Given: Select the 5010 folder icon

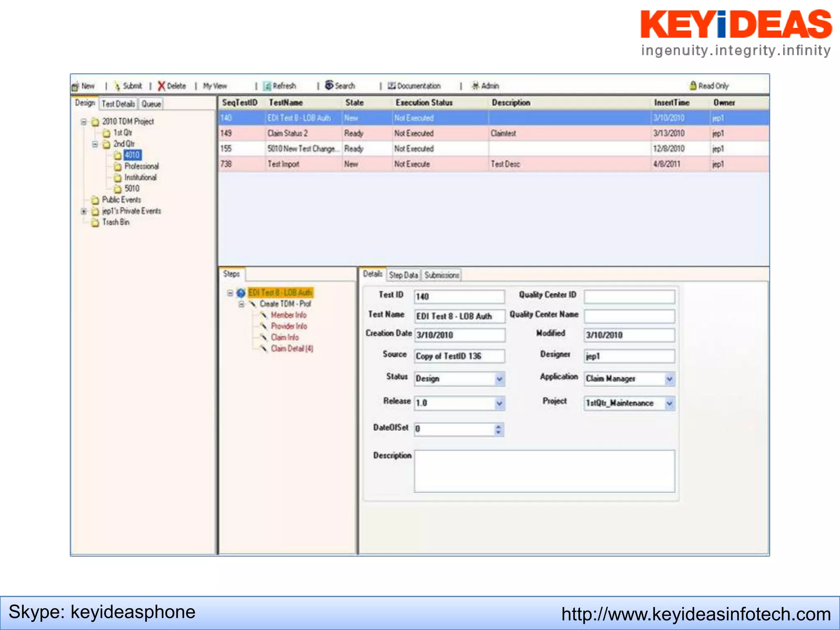Looking at the screenshot, I should click(118, 189).
